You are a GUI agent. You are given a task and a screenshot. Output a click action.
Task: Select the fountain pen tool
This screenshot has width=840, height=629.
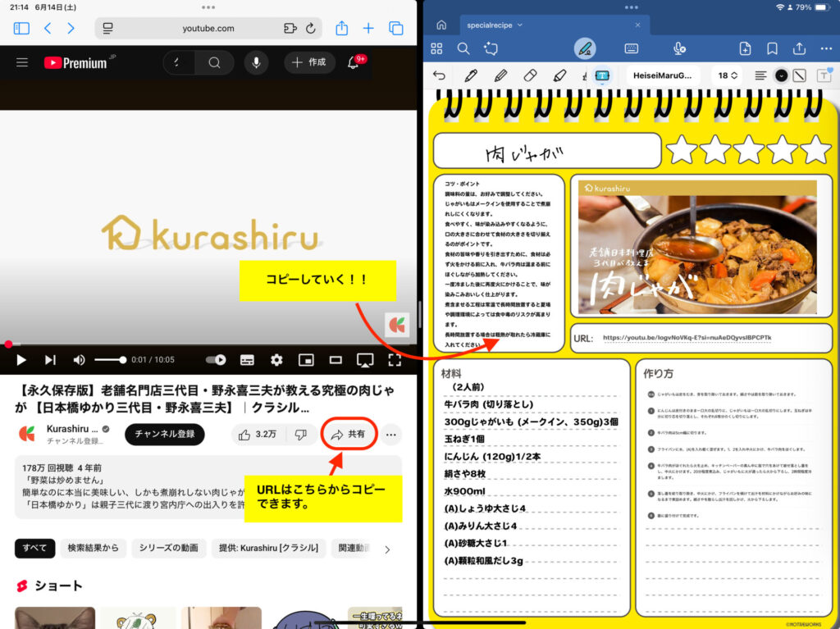point(471,75)
